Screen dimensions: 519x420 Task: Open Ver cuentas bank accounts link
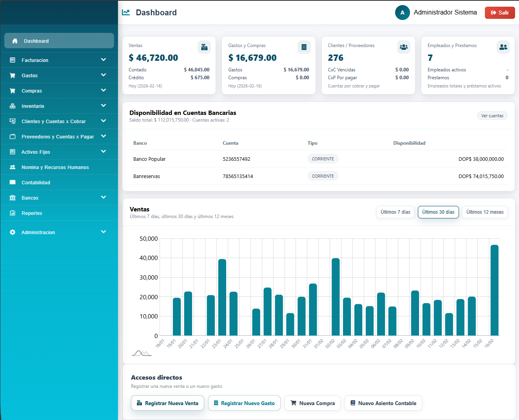point(492,116)
